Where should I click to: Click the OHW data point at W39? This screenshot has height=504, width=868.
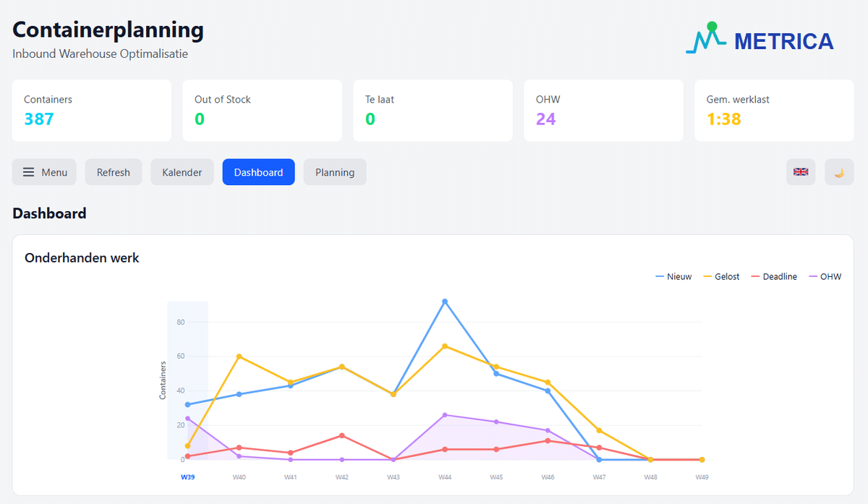[x=187, y=418]
